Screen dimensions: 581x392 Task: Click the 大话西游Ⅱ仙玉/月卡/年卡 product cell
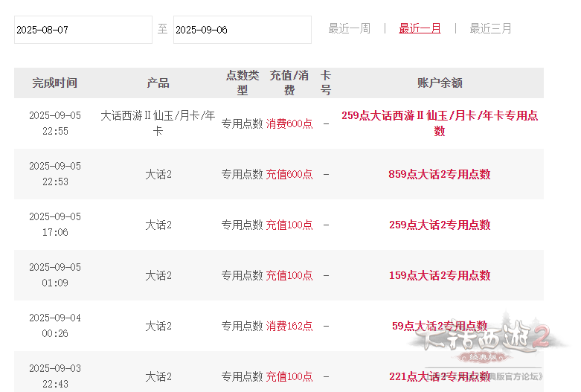(158, 123)
